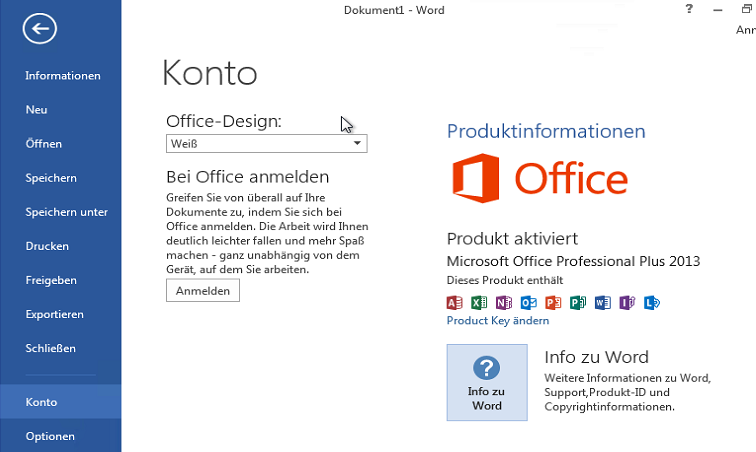This screenshot has width=756, height=452.
Task: Click the restore window button
Action: [x=746, y=9]
